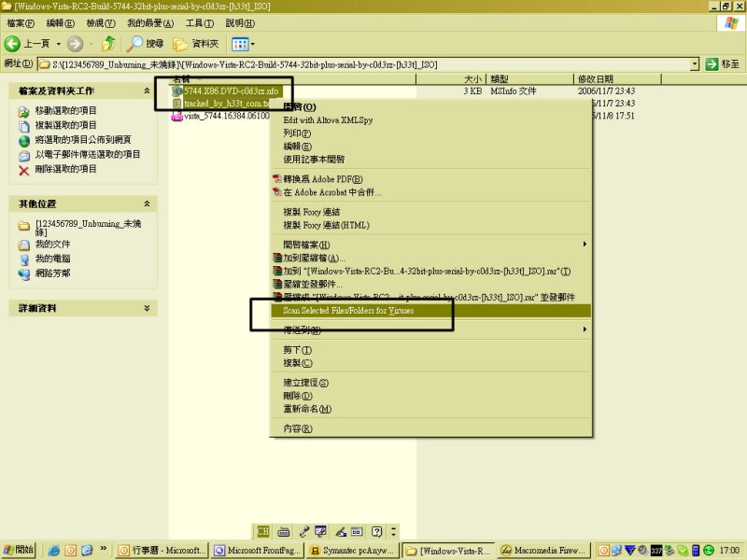Click the globe icon for 將選取的項目公佈到網頁
747x560 pixels.
(24, 141)
